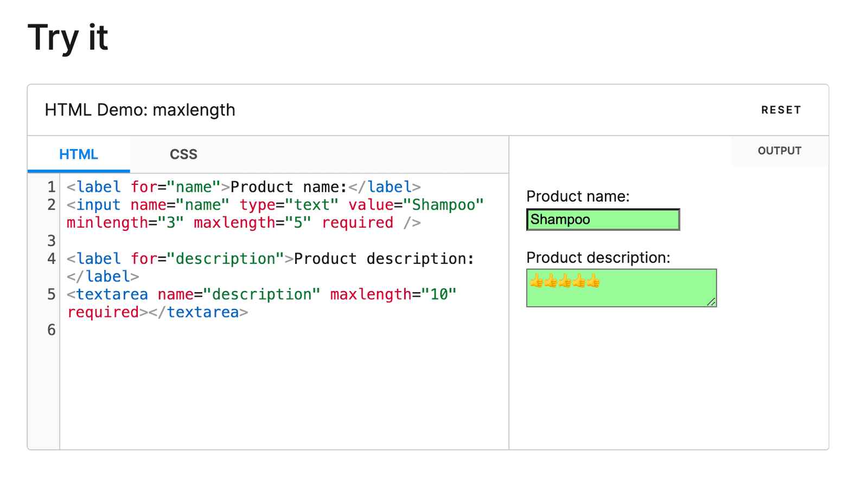868x490 pixels.
Task: Click the 'Try it' heading
Action: (x=68, y=38)
